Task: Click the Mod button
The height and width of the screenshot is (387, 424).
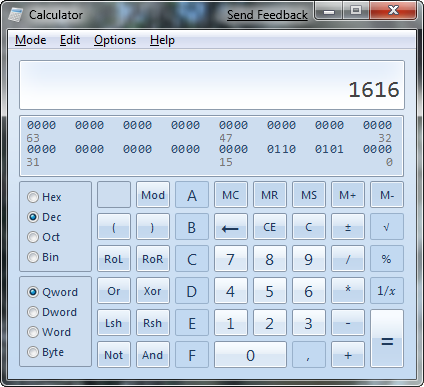Action: [153, 195]
